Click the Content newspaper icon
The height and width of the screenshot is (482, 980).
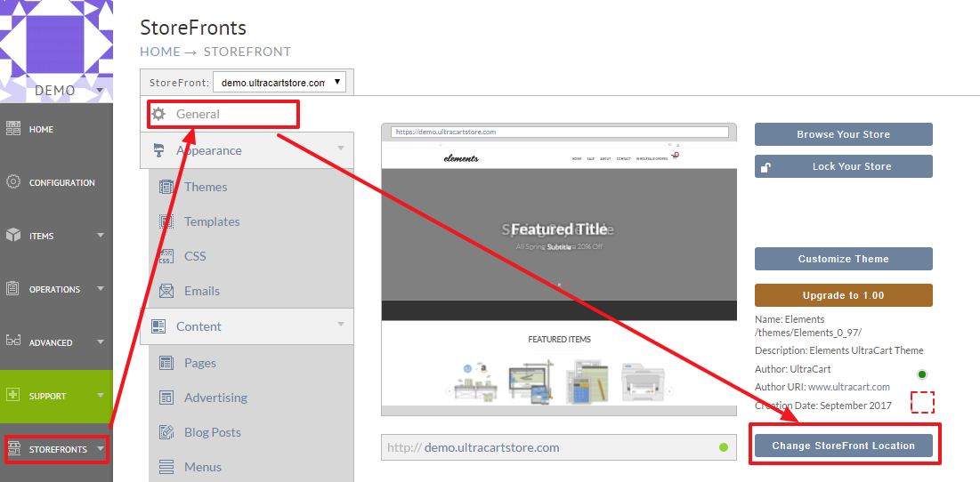158,325
